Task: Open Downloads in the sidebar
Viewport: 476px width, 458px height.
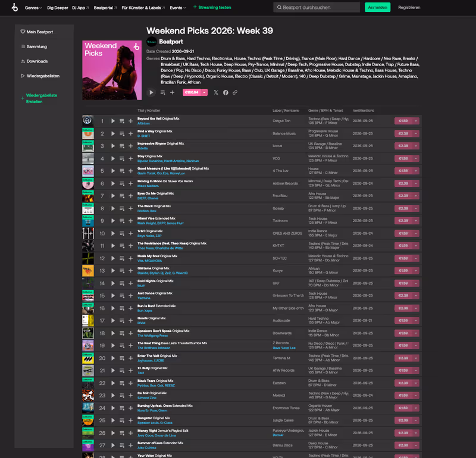Action: click(x=34, y=61)
